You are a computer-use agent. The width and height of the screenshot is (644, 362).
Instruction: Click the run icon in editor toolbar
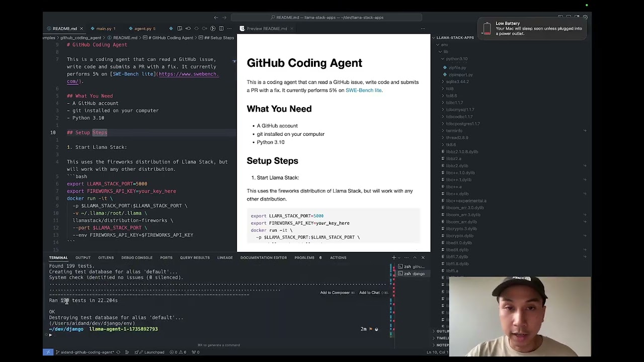pyautogui.click(x=213, y=29)
